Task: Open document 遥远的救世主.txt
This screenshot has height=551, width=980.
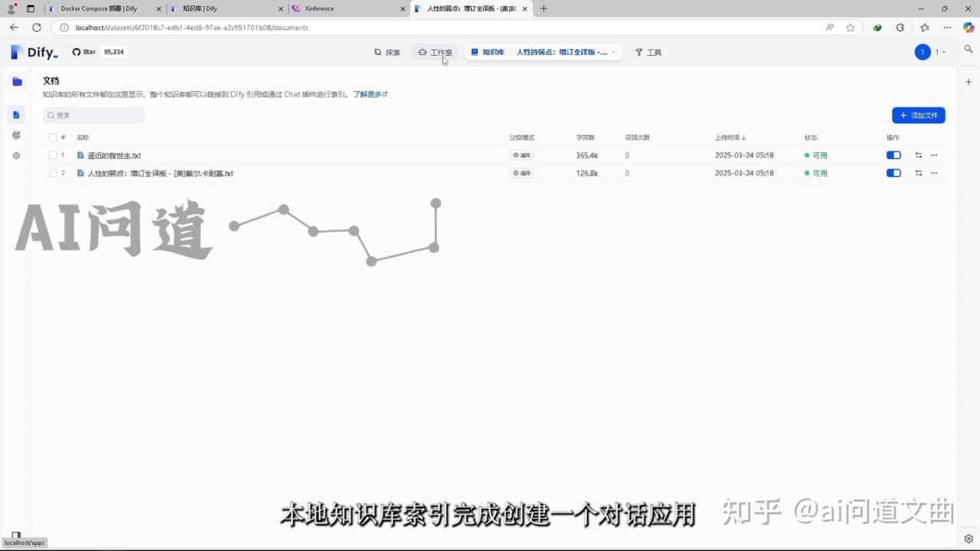Action: (114, 155)
